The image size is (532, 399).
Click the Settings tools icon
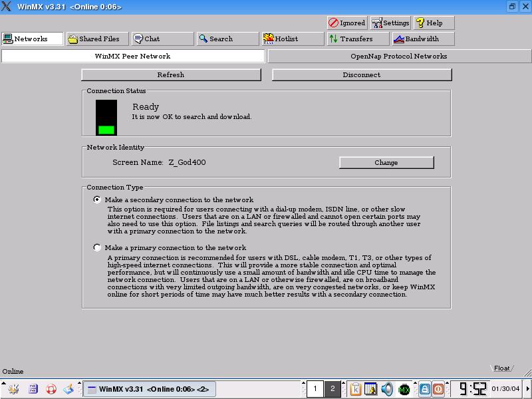[377, 23]
